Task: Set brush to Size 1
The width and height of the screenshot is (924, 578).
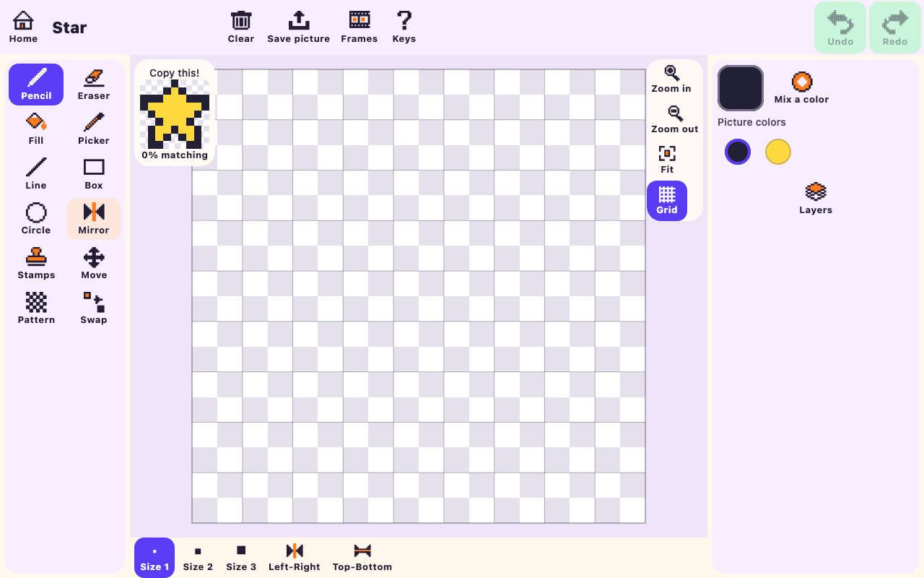Action: (x=154, y=558)
